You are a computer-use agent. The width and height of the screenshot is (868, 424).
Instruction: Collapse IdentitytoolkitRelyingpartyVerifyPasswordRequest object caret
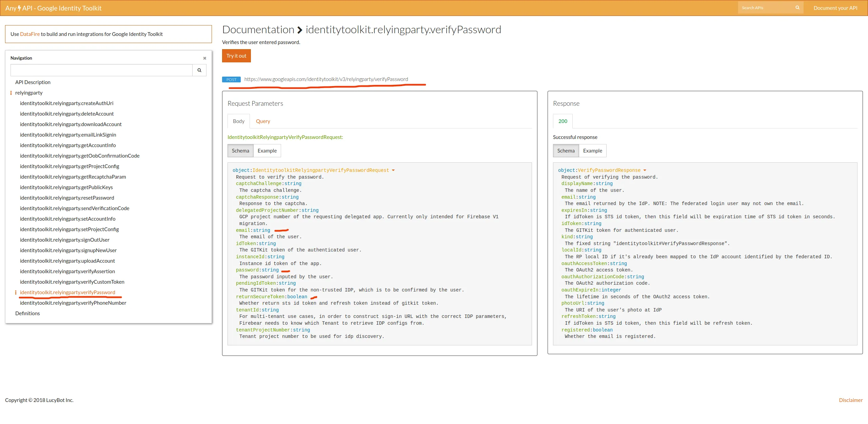click(x=393, y=170)
